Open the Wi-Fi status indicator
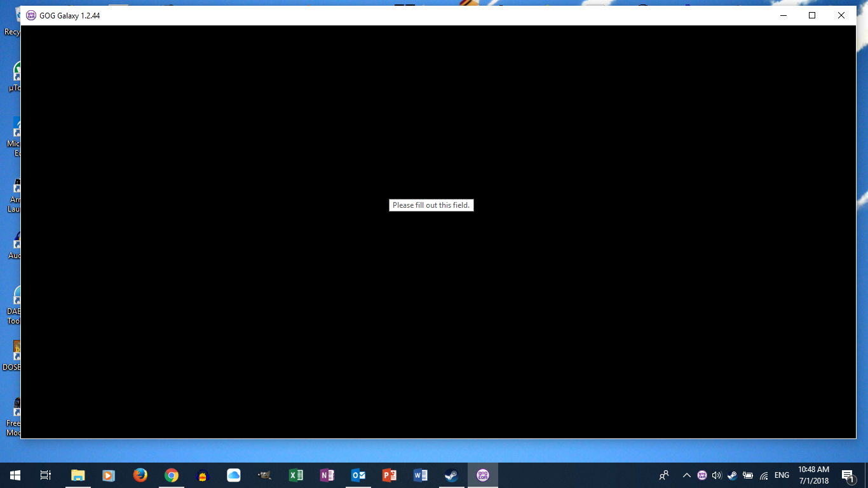868x488 pixels. pos(763,475)
